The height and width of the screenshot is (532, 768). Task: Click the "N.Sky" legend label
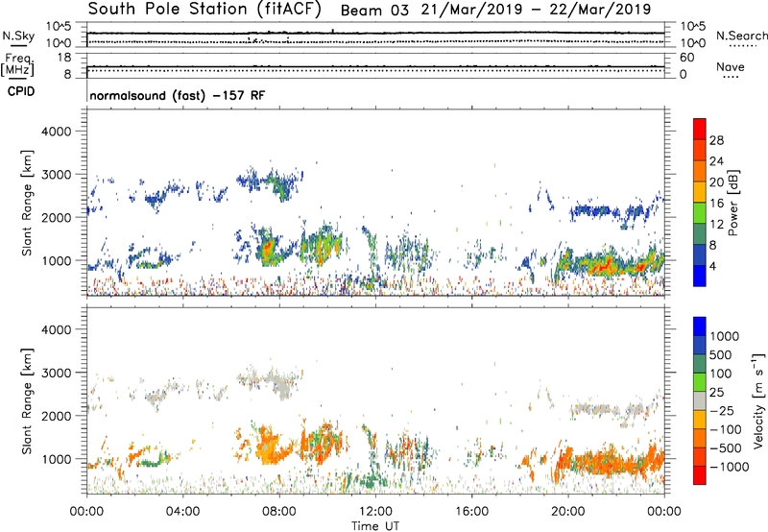coord(18,36)
